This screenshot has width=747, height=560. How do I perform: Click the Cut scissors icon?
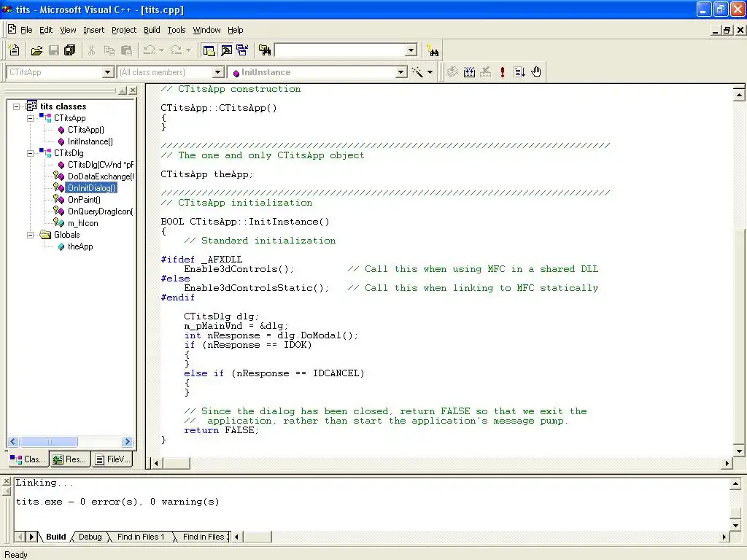[x=91, y=50]
